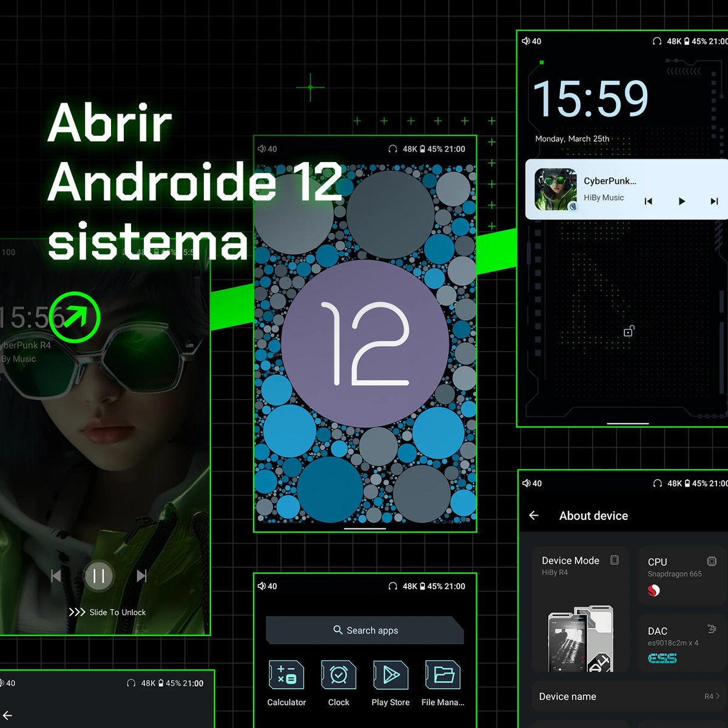The width and height of the screenshot is (728, 728).
Task: Click the 'About device' screen title
Action: tap(593, 516)
